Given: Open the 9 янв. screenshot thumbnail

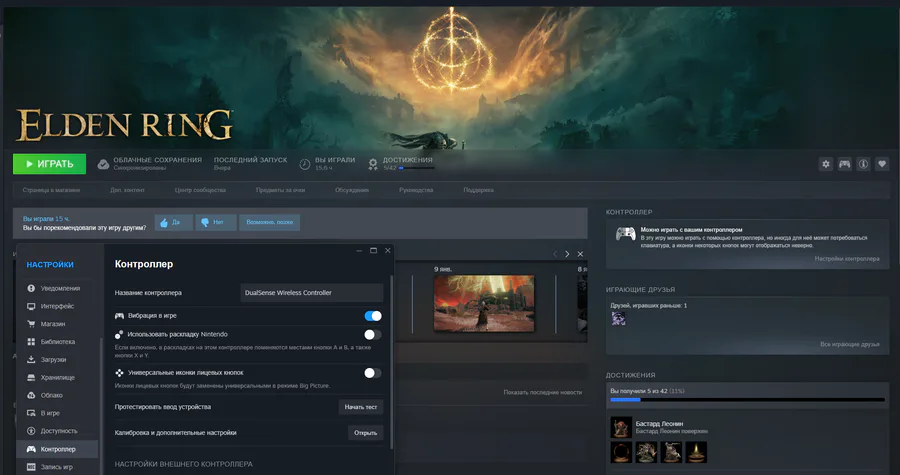Looking at the screenshot, I should (x=484, y=303).
